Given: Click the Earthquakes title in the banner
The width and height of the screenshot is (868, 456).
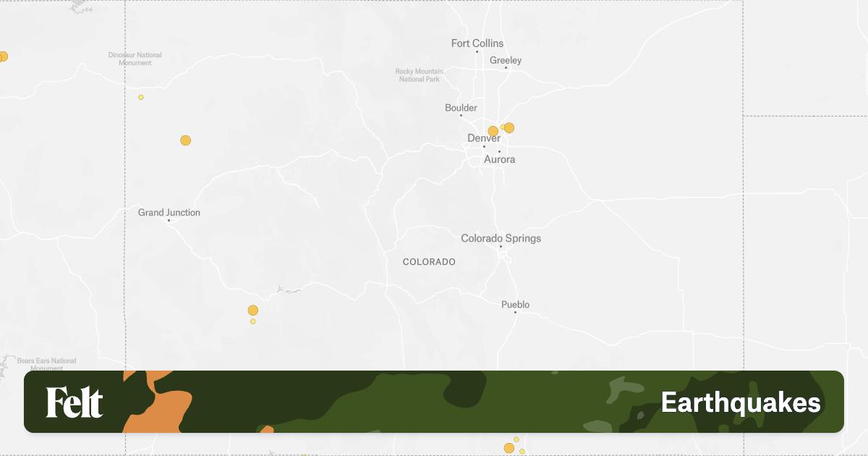Looking at the screenshot, I should (741, 402).
